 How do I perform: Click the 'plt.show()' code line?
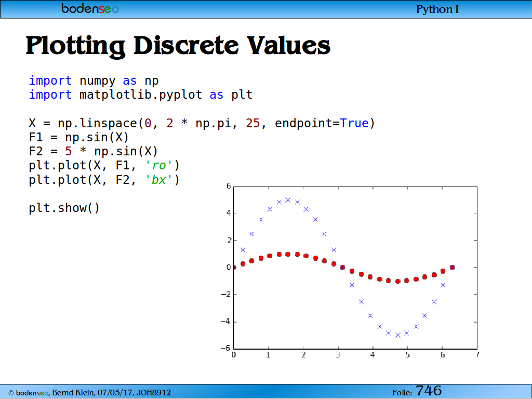click(64, 208)
